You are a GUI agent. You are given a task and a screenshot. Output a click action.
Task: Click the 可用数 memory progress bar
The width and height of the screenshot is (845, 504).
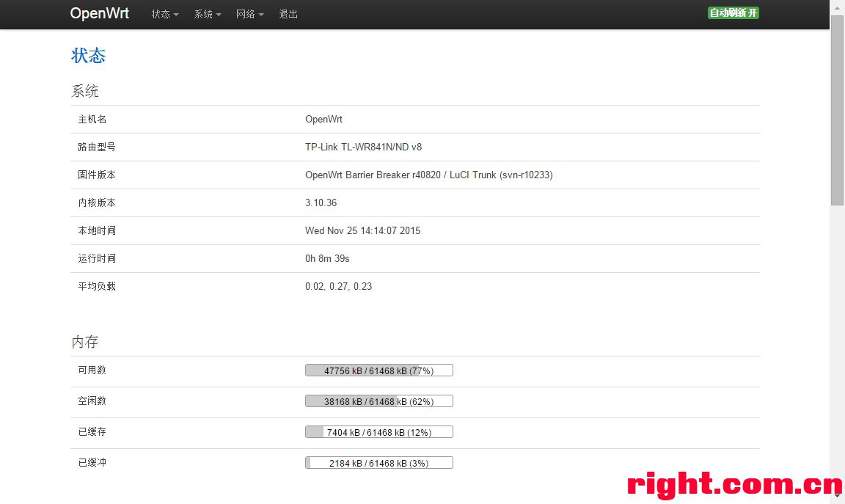(378, 370)
